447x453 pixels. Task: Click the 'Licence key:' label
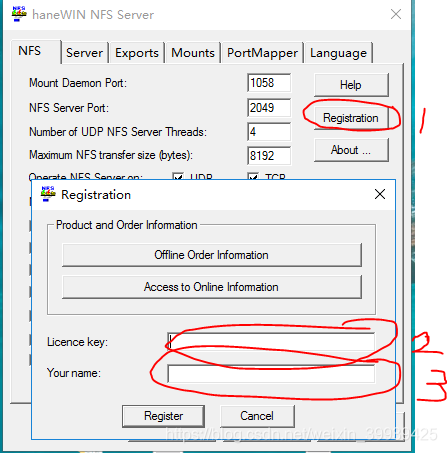click(77, 342)
